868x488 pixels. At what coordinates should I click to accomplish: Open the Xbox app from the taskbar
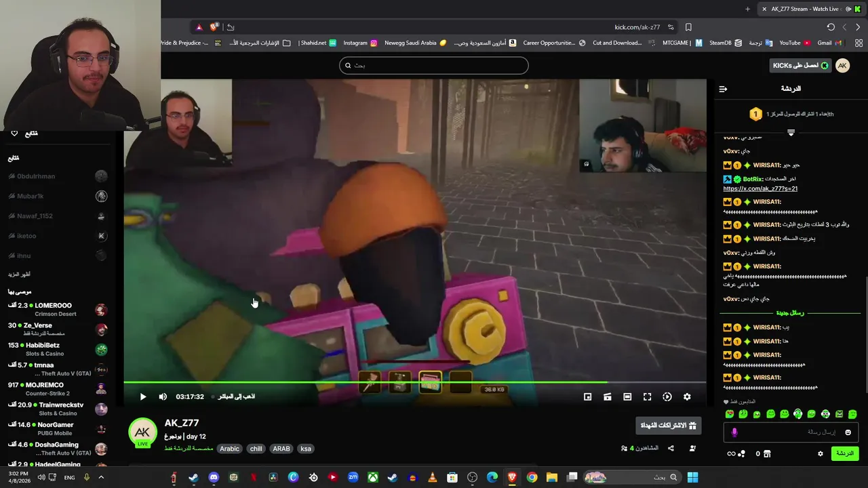pos(373,477)
